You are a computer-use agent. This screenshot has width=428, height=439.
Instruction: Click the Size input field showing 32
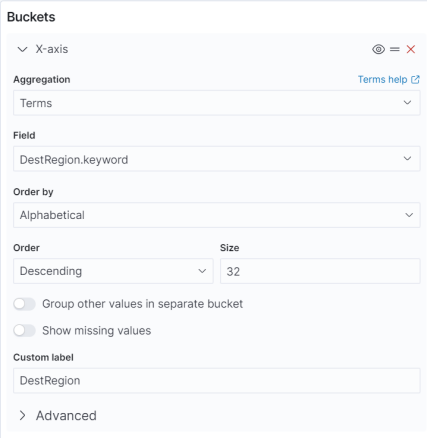320,271
